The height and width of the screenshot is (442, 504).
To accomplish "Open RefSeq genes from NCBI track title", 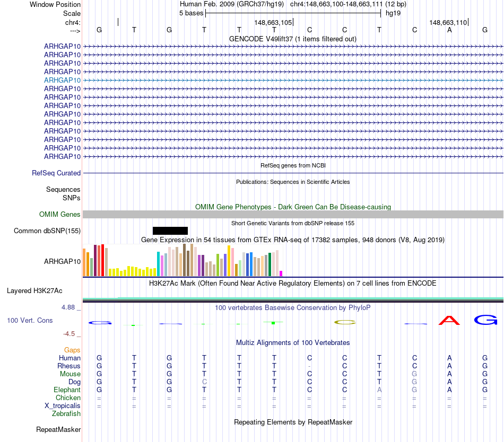I will coord(293,165).
